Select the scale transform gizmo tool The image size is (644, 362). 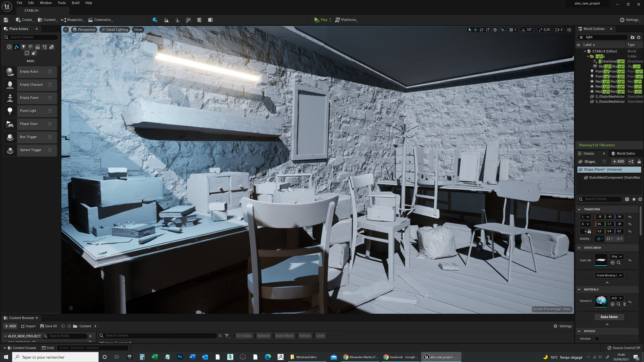[488, 30]
